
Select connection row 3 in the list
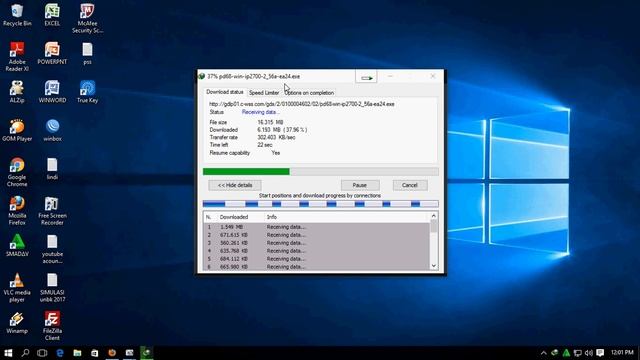tap(317, 243)
